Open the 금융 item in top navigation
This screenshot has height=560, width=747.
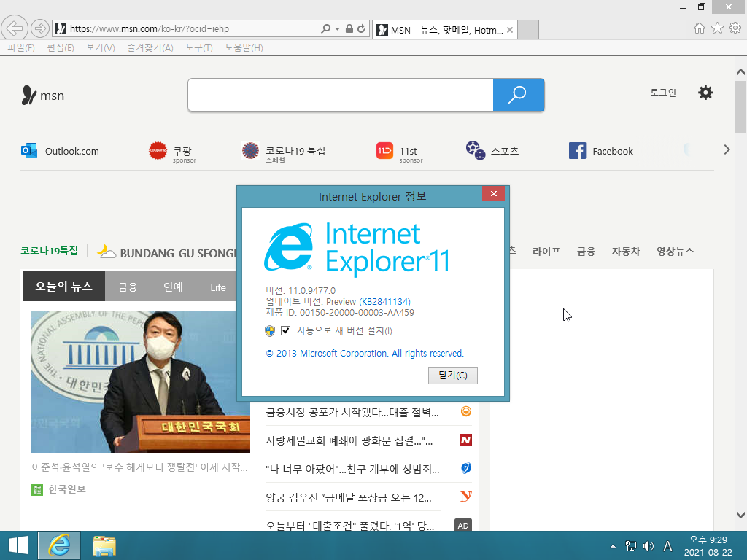click(x=586, y=252)
